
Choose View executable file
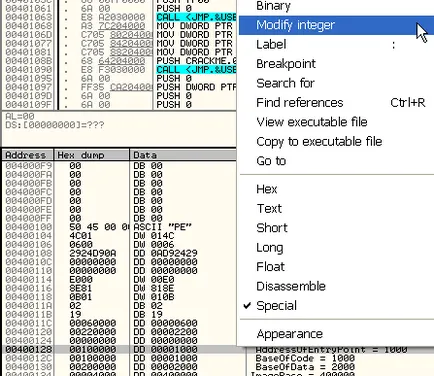336,122
